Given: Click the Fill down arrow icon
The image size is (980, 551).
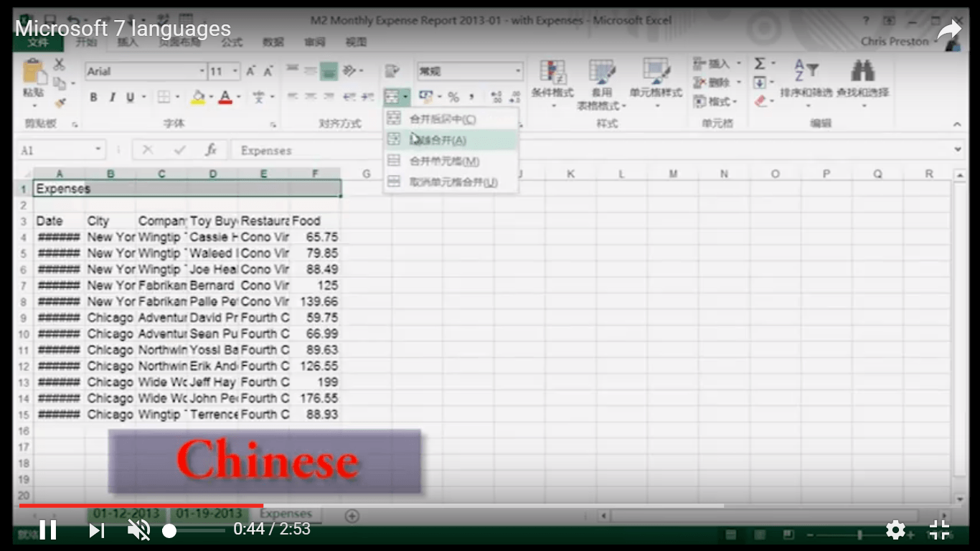Looking at the screenshot, I should tap(760, 83).
